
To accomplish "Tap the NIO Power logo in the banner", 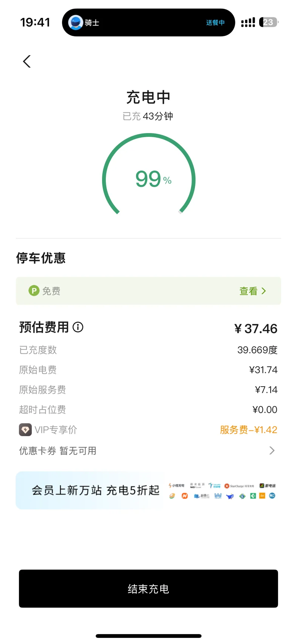I will (x=197, y=486).
